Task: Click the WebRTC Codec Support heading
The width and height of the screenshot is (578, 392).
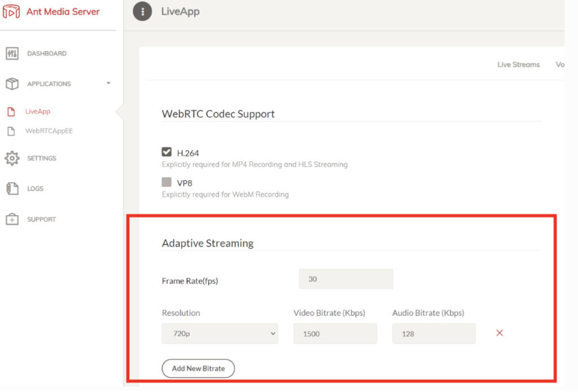Action: point(218,113)
